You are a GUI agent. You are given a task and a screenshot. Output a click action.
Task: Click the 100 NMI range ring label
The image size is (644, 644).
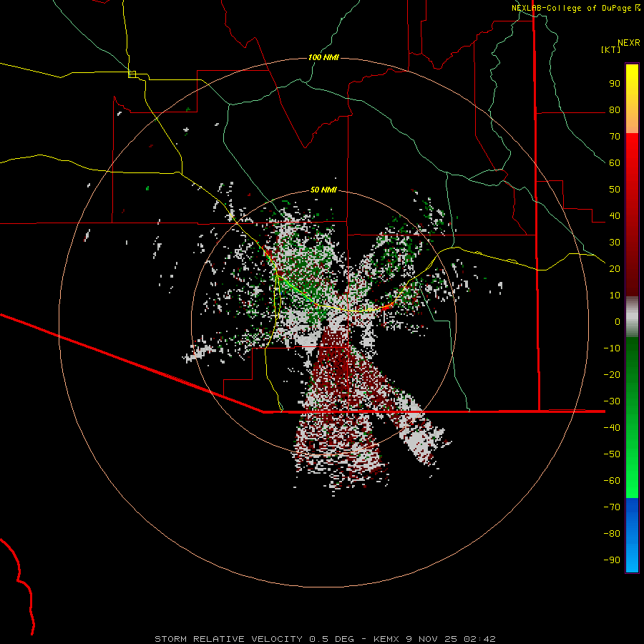323,57
